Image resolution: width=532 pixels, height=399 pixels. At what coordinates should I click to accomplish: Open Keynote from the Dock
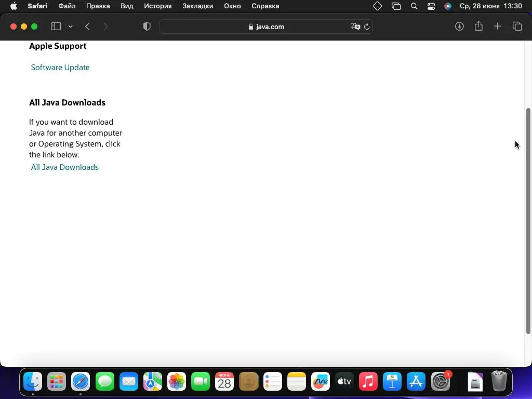[x=392, y=382]
